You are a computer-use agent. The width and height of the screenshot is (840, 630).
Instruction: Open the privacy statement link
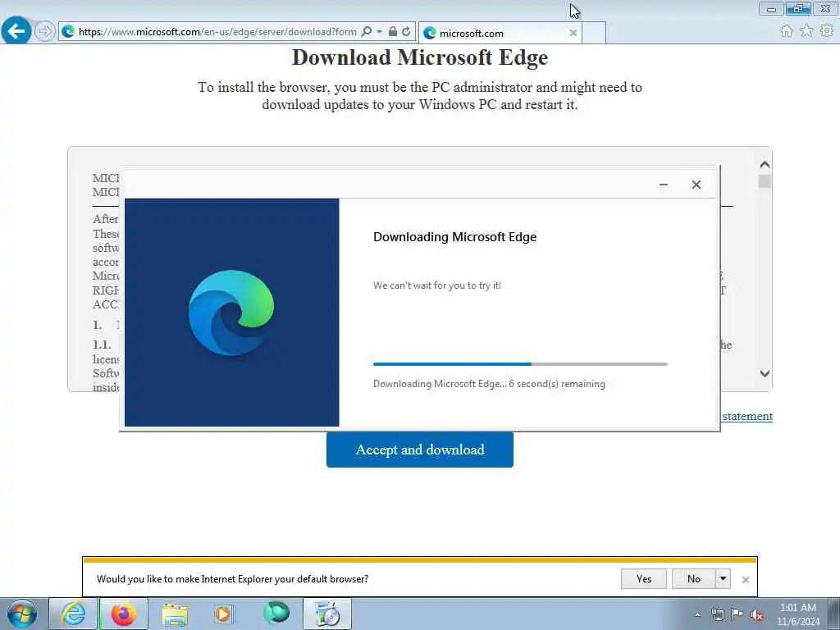pos(747,416)
